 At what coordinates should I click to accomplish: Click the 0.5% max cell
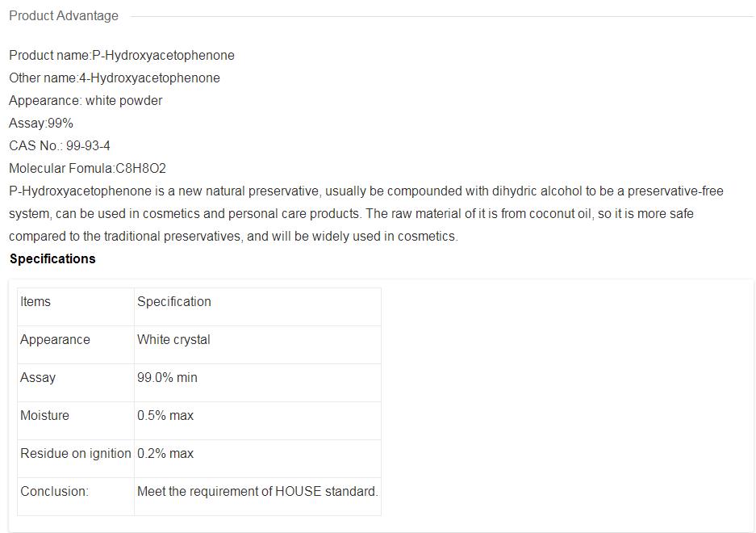point(165,416)
